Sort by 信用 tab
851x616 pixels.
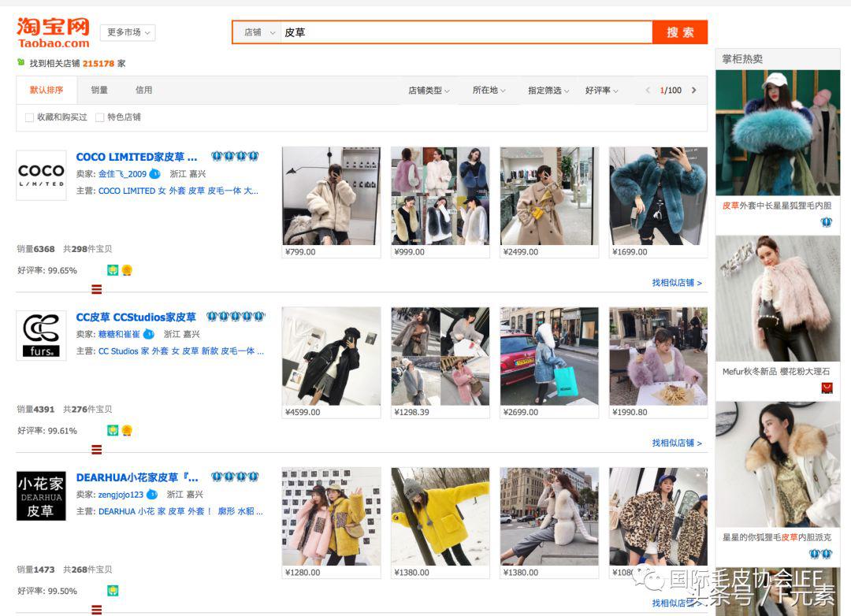click(x=144, y=90)
